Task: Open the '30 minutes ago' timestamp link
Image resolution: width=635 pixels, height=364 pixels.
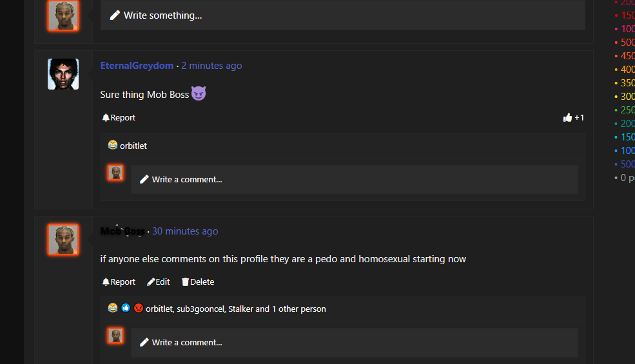Action: click(x=185, y=231)
